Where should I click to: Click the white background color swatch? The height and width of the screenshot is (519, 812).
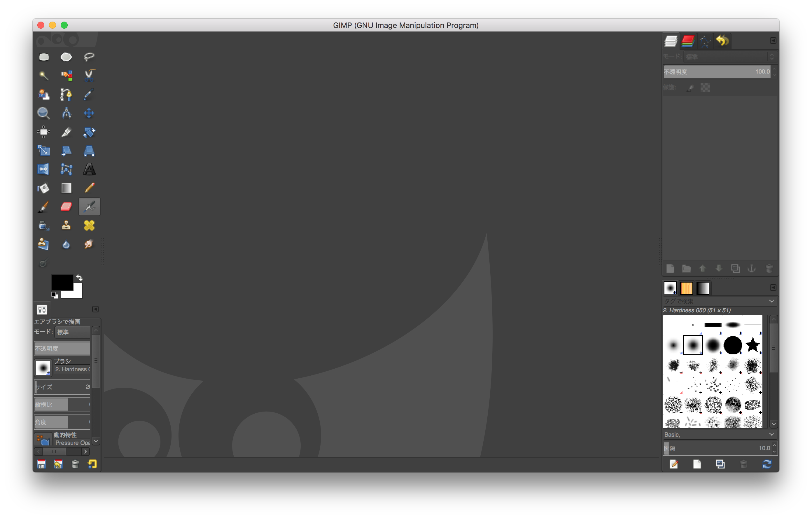(76, 293)
